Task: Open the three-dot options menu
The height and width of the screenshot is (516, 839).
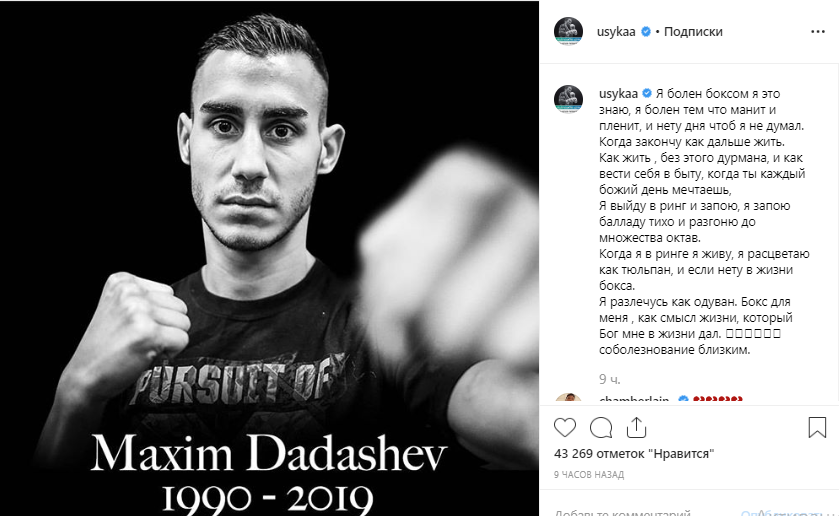Action: click(x=818, y=32)
